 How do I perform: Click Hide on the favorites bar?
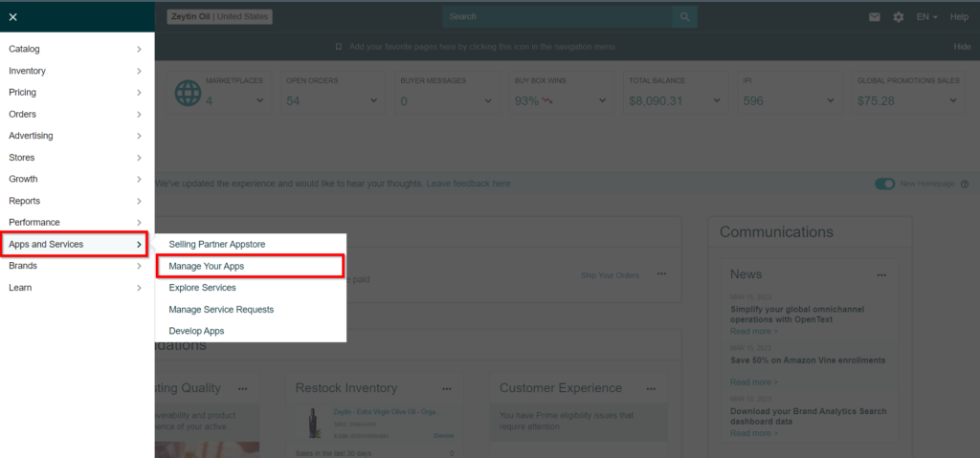pos(962,47)
